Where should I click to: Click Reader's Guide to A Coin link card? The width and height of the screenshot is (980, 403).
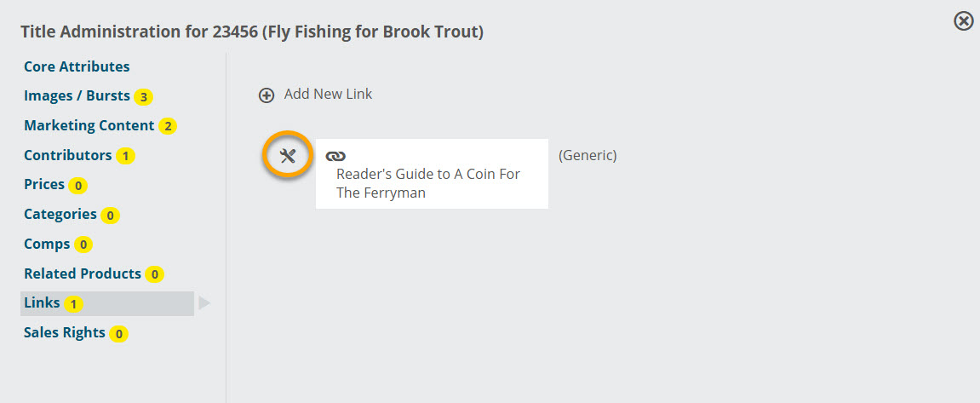pyautogui.click(x=432, y=173)
